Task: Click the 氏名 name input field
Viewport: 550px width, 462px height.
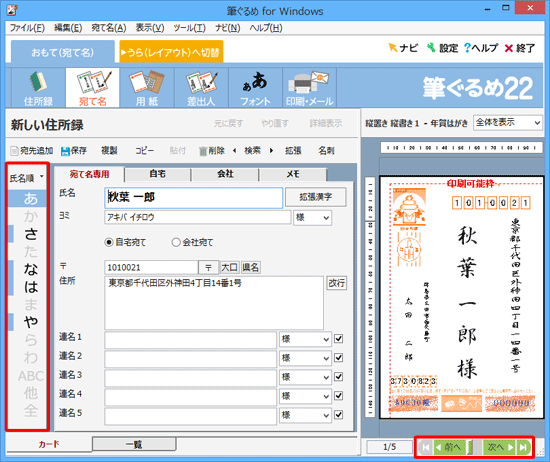Action: pos(193,197)
